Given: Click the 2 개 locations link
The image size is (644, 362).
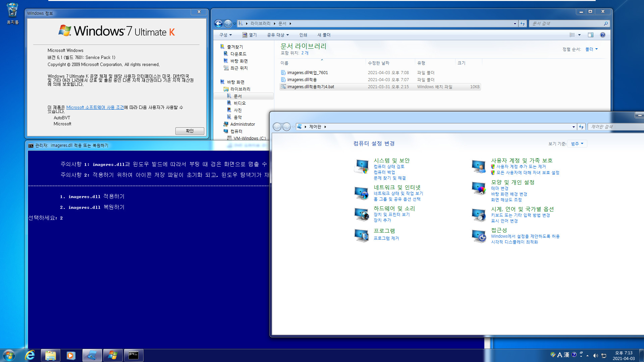Looking at the screenshot, I should [x=305, y=53].
